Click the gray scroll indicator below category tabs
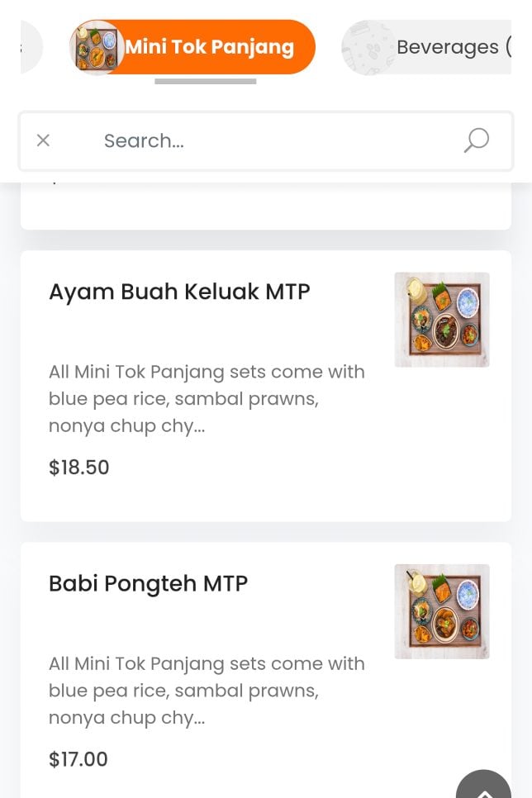This screenshot has width=532, height=798. click(205, 82)
